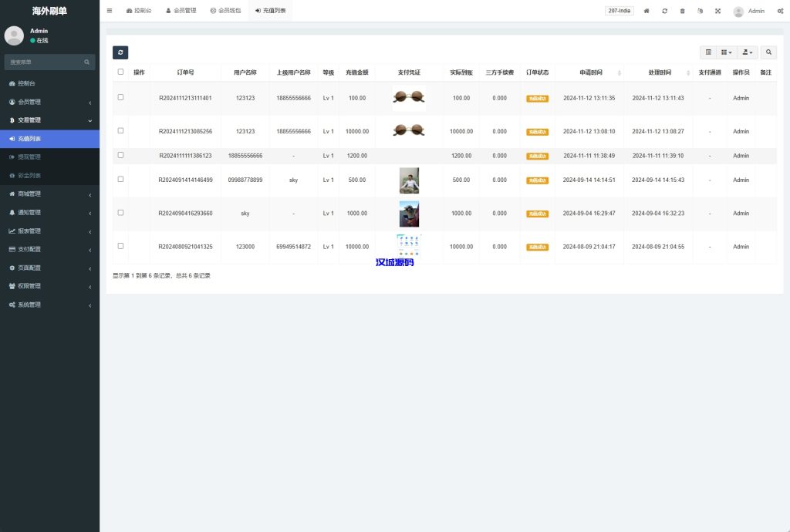Screen dimensions: 790x532
Task: Switch to the 控制台 tab
Action: [x=139, y=11]
